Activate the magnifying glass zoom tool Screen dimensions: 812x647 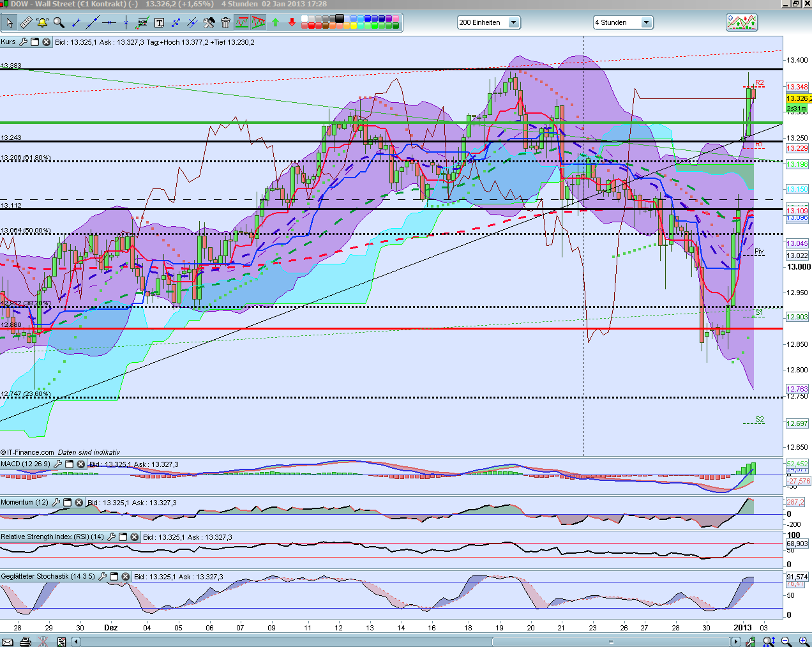pos(59,23)
